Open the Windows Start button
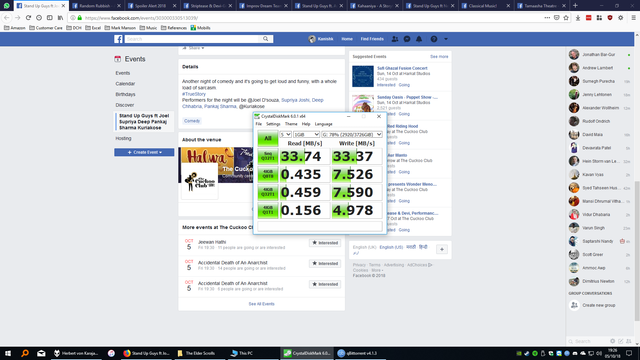Viewport: 640px width, 360px height. (7, 353)
